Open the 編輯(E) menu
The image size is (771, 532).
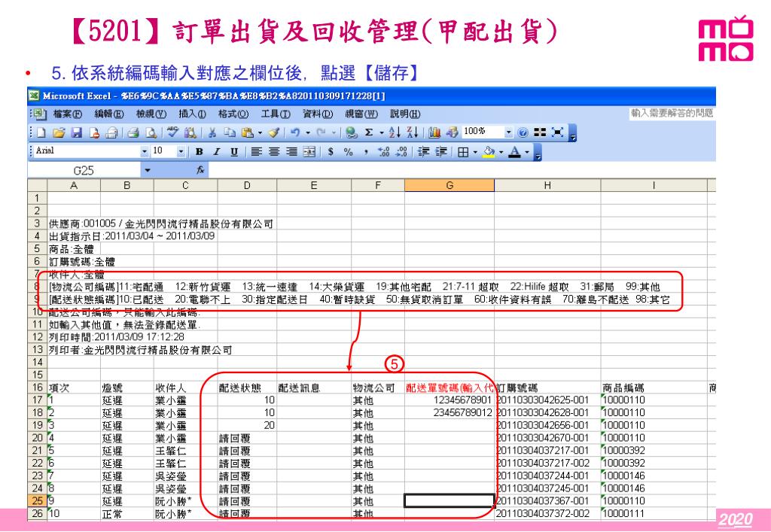109,114
